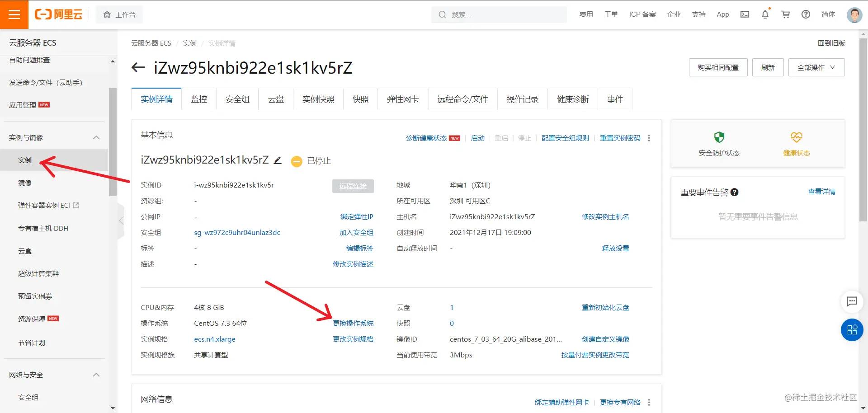The height and width of the screenshot is (413, 868).
Task: Go back with the left arrow
Action: (138, 68)
